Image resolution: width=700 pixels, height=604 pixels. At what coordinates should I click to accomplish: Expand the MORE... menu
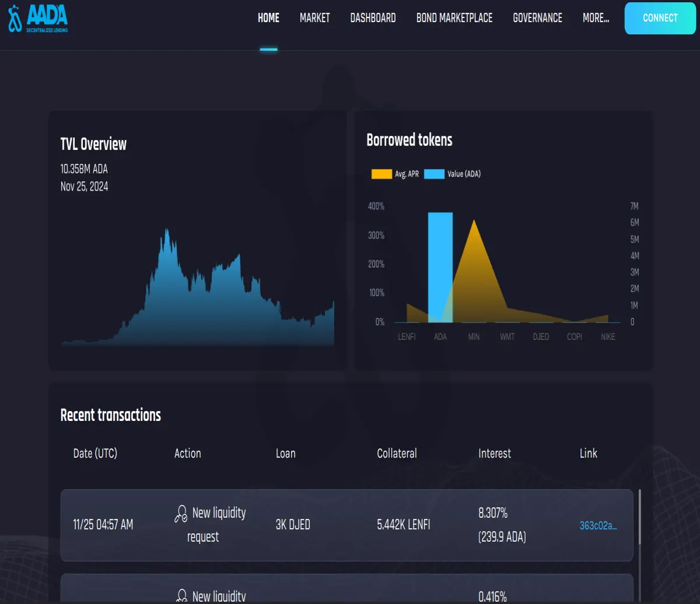pos(596,18)
